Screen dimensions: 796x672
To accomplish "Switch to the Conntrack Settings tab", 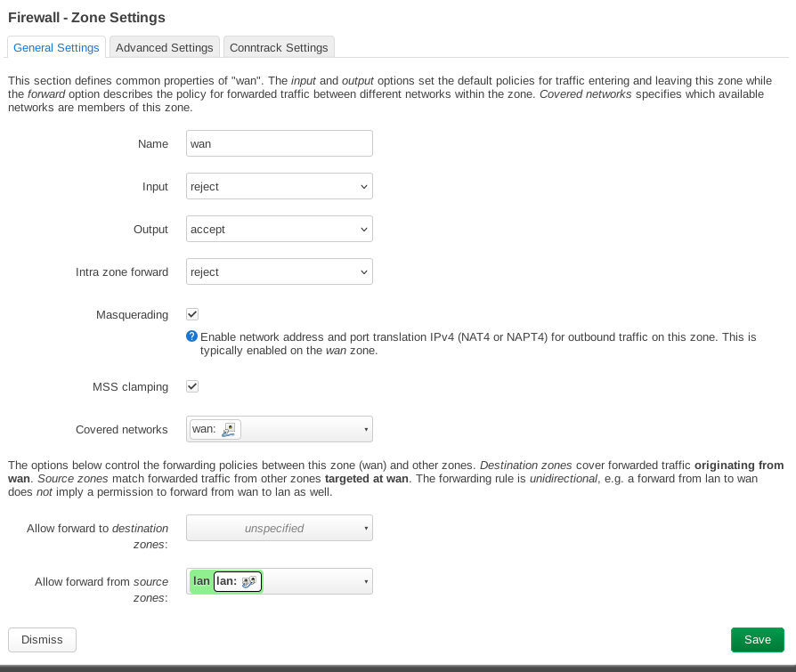I will click(279, 47).
